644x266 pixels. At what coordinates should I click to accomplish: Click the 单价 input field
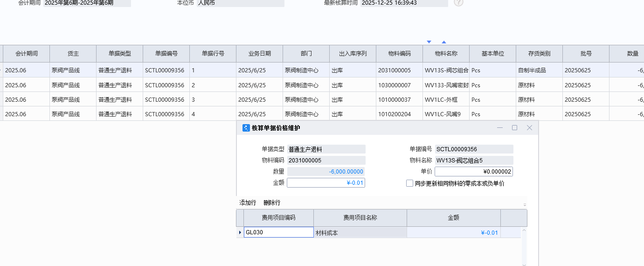click(x=473, y=172)
